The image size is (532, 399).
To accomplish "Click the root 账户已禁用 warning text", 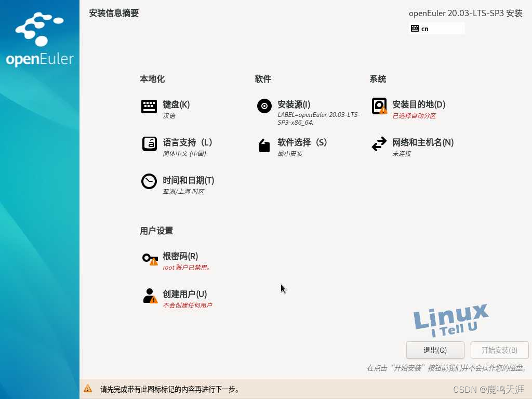I will click(x=187, y=268).
